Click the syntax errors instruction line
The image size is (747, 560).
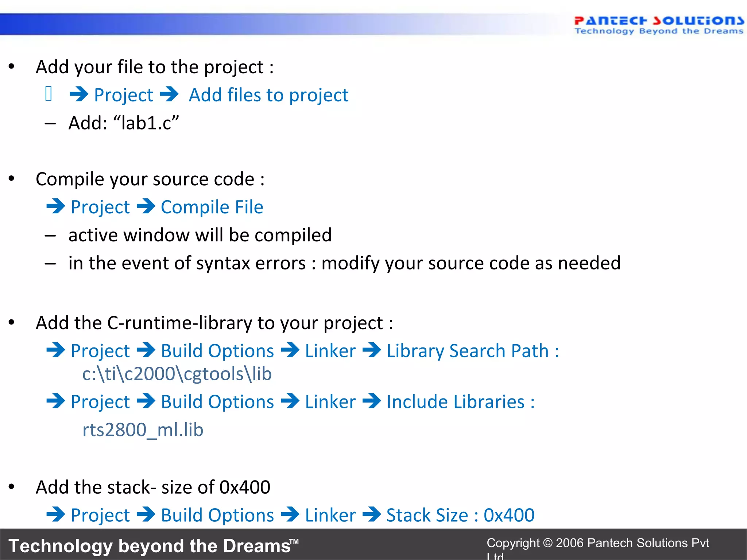tap(344, 263)
